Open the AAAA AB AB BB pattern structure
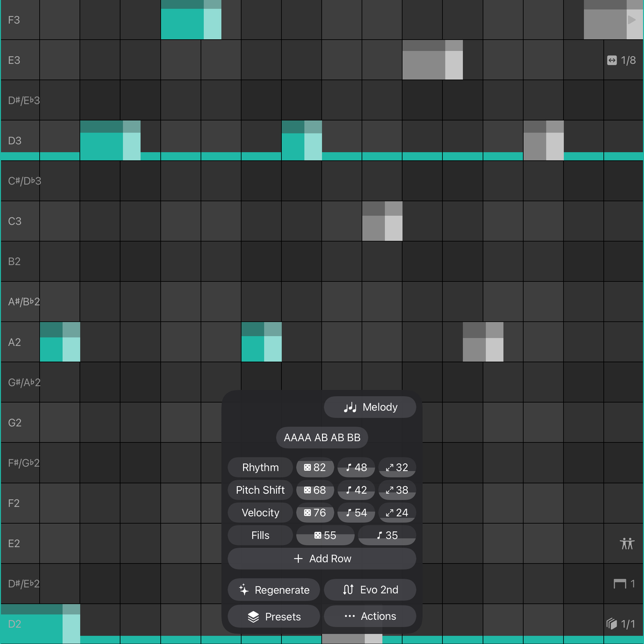 pos(322,437)
